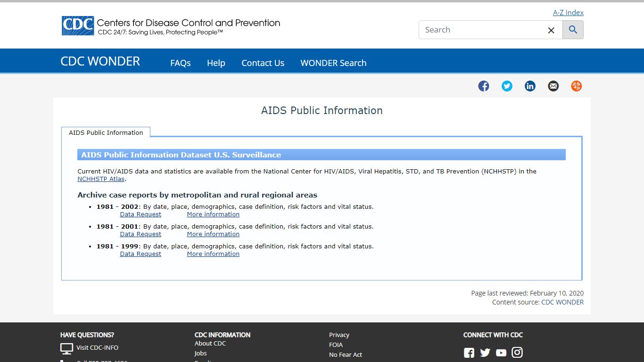644x362 pixels.
Task: Share page via email icon
Action: pyautogui.click(x=553, y=86)
